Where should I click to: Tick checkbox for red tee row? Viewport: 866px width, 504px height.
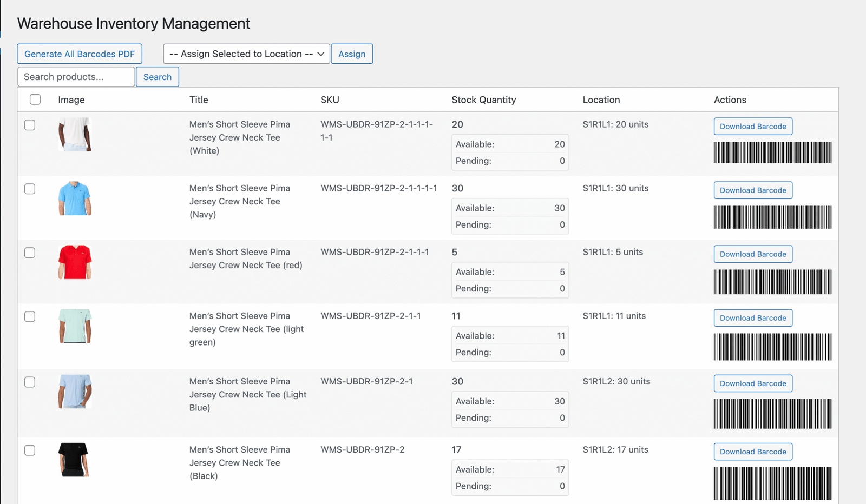30,253
